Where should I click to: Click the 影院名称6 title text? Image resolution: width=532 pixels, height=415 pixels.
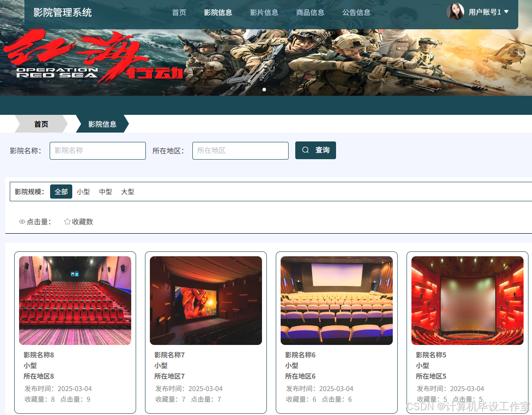pyautogui.click(x=300, y=355)
